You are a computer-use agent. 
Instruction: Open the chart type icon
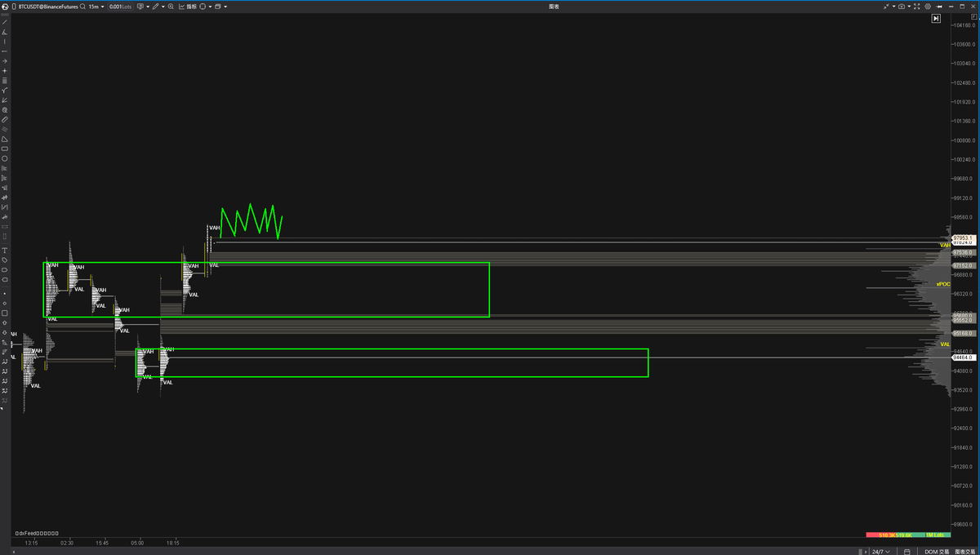(x=140, y=7)
